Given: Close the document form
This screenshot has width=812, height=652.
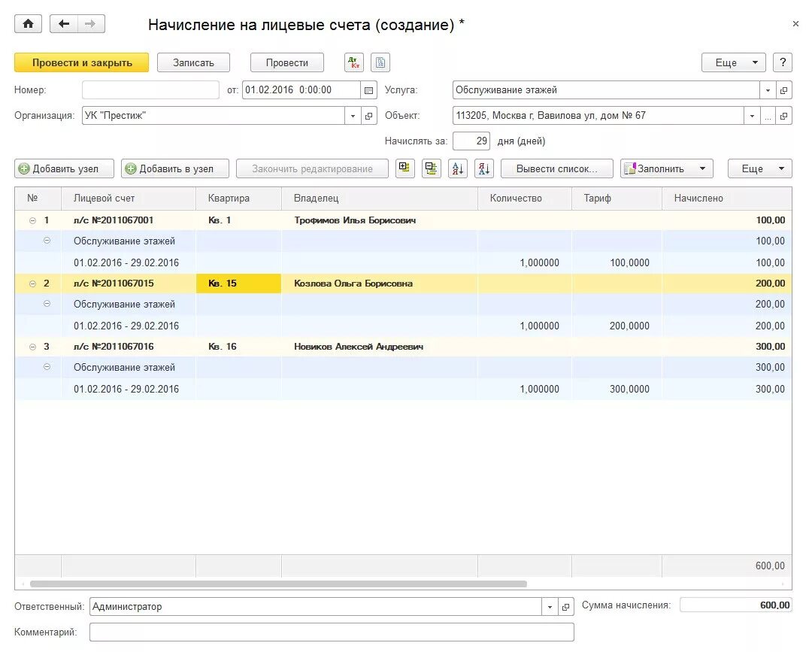Looking at the screenshot, I should tap(795, 24).
